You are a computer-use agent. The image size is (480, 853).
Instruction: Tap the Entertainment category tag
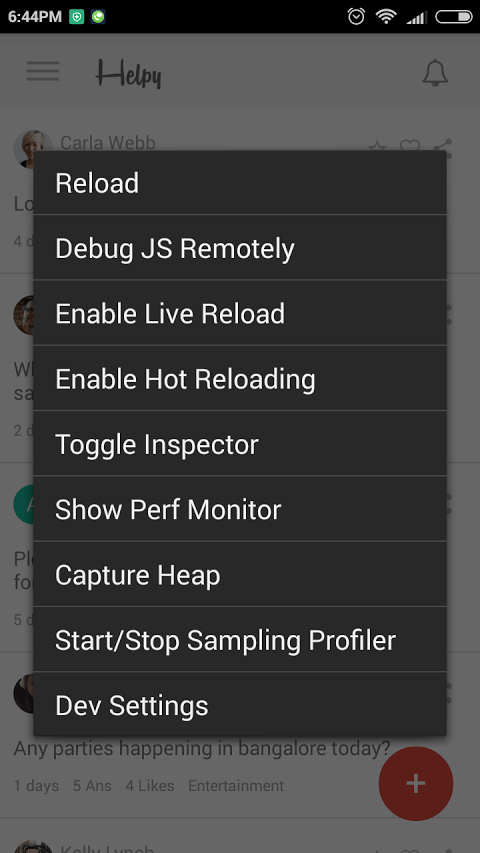pyautogui.click(x=236, y=786)
